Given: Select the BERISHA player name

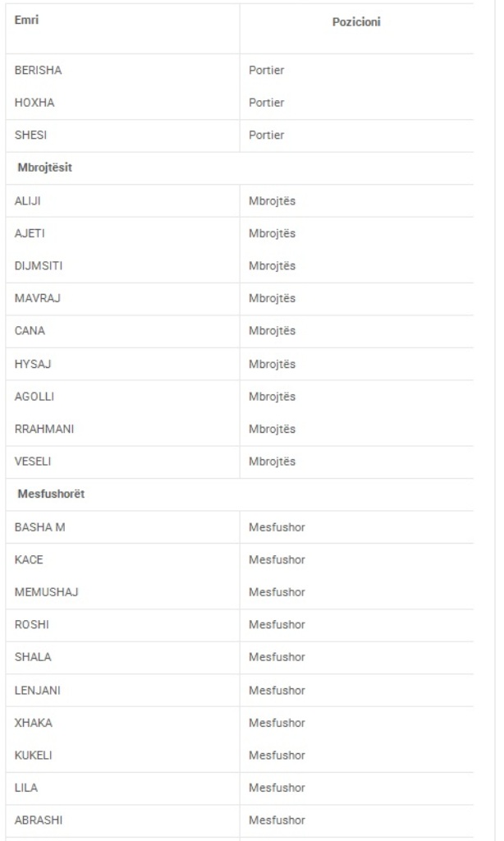Looking at the screenshot, I should point(38,71).
